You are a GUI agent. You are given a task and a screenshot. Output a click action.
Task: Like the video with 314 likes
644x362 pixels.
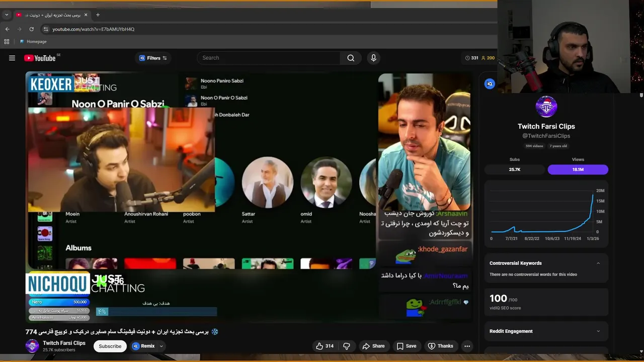tap(325, 346)
